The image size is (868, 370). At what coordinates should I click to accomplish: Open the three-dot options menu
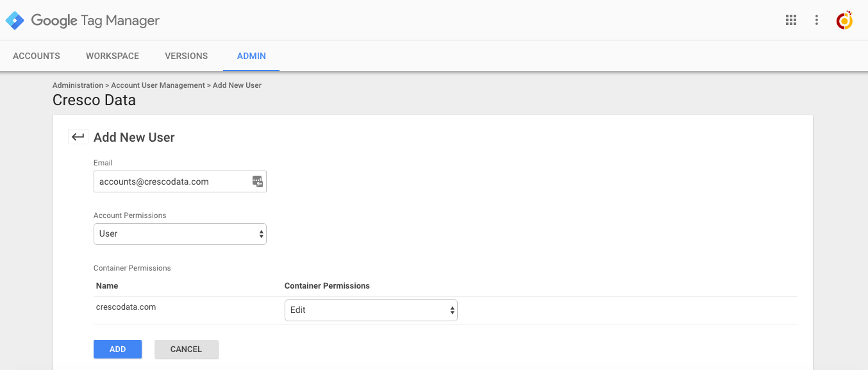816,20
